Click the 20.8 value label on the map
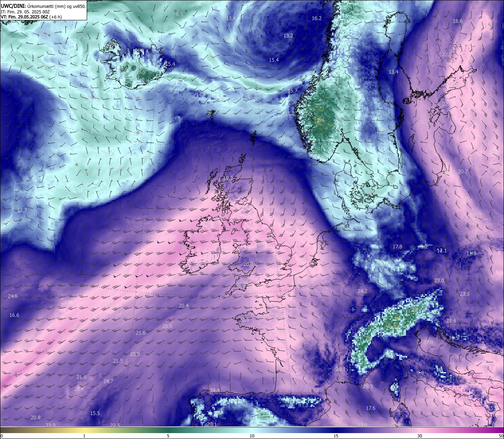Image resolution: width=504 pixels, height=439 pixels. (35, 418)
